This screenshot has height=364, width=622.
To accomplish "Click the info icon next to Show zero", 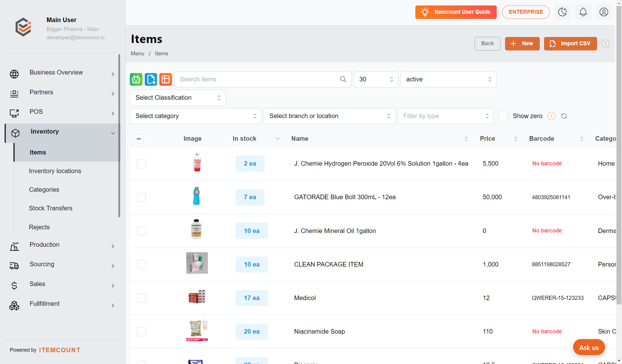I will [551, 116].
